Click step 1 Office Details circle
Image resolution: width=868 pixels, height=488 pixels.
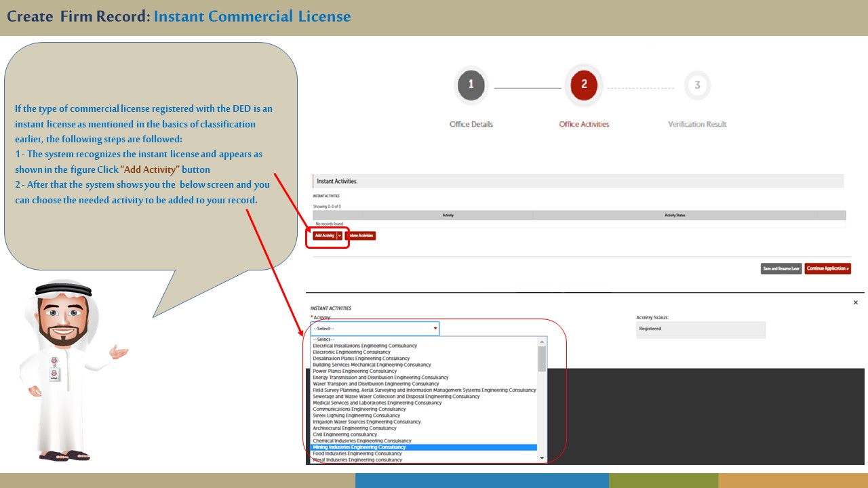coord(471,85)
